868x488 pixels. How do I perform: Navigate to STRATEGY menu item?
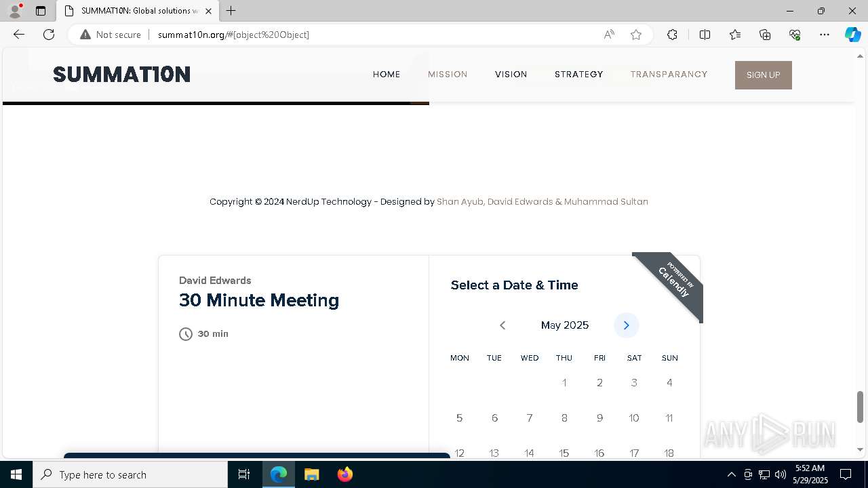point(579,75)
